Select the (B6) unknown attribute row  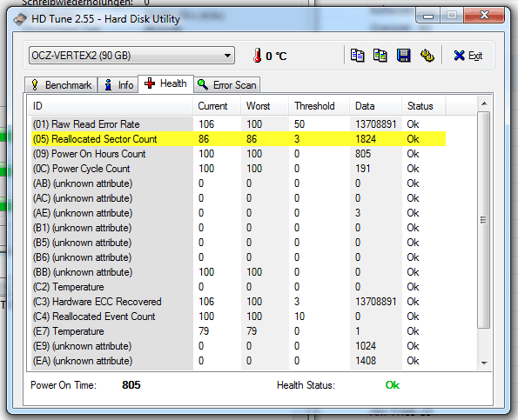point(239,257)
